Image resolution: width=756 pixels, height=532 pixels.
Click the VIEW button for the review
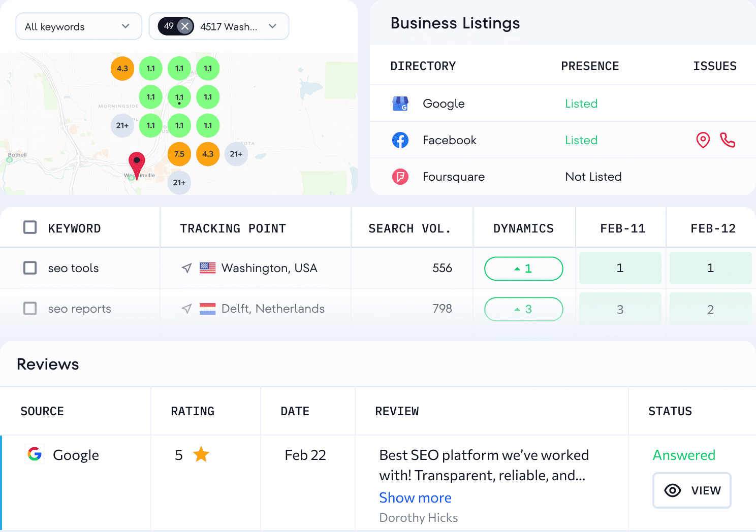(692, 490)
